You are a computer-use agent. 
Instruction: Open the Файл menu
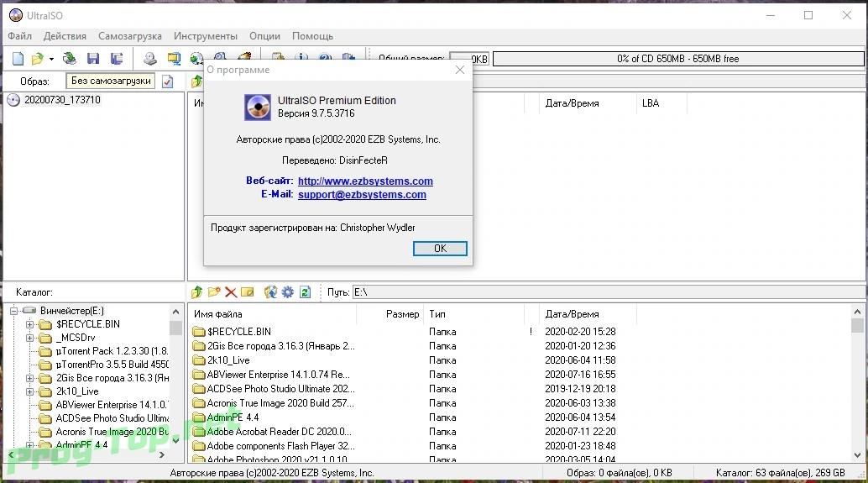[x=20, y=36]
